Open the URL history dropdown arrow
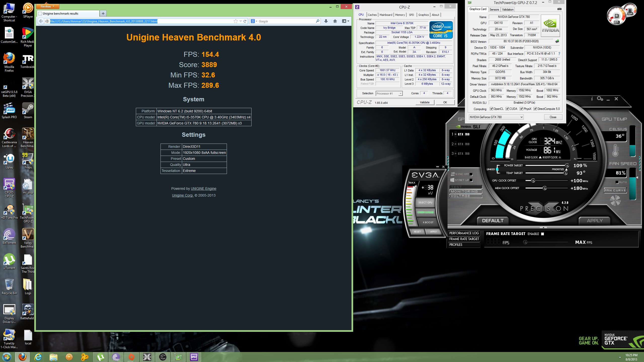The image size is (644, 362). point(240,21)
